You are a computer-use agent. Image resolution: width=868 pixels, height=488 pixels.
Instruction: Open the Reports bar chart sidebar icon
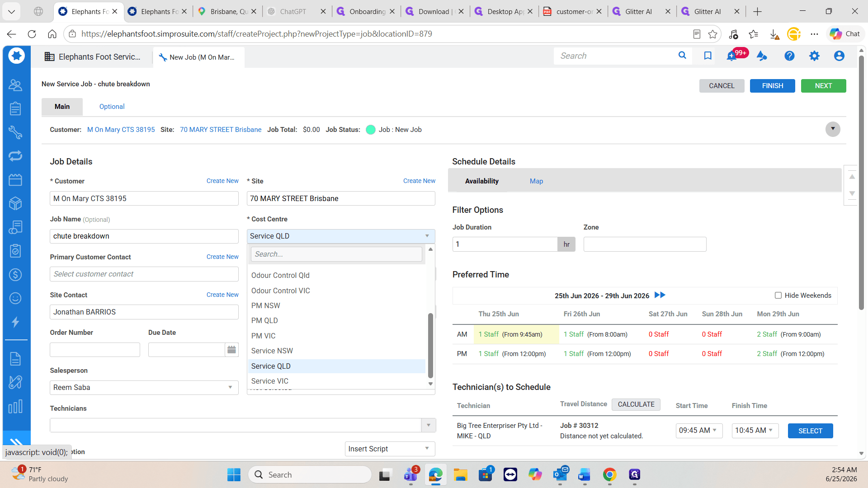(15, 407)
